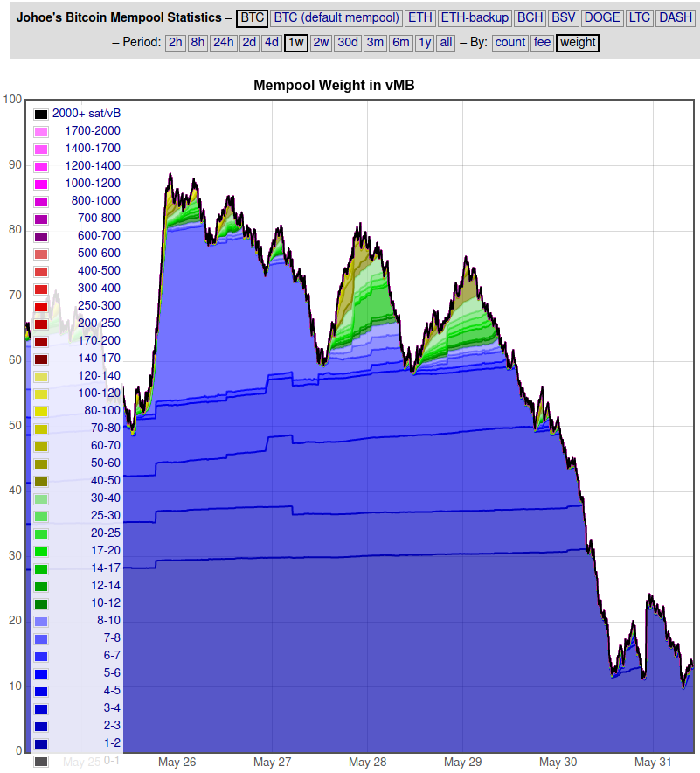Screen dimensions: 700x773
Task: Display chart by transaction count
Action: click(x=509, y=43)
